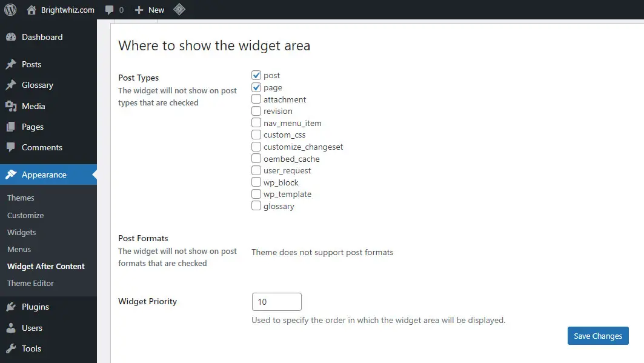Image resolution: width=644 pixels, height=363 pixels.
Task: Select Customize under Appearance
Action: [25, 215]
